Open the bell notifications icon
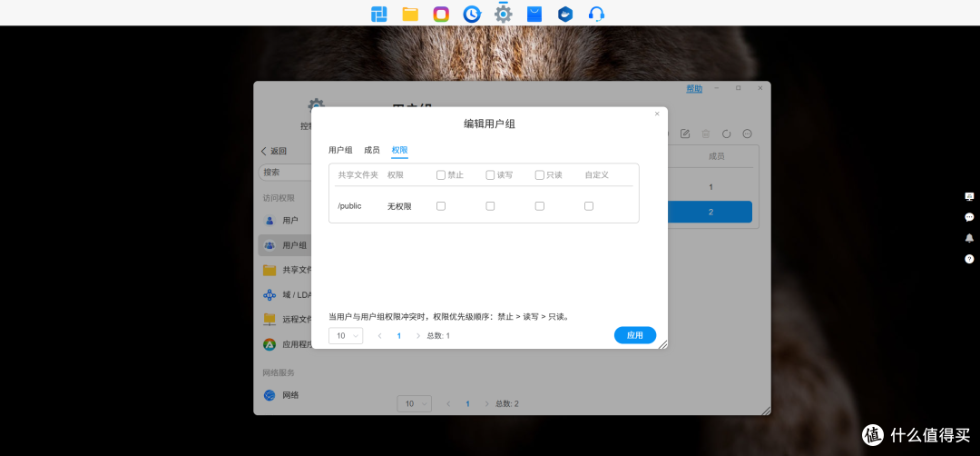The height and width of the screenshot is (456, 980). (969, 238)
